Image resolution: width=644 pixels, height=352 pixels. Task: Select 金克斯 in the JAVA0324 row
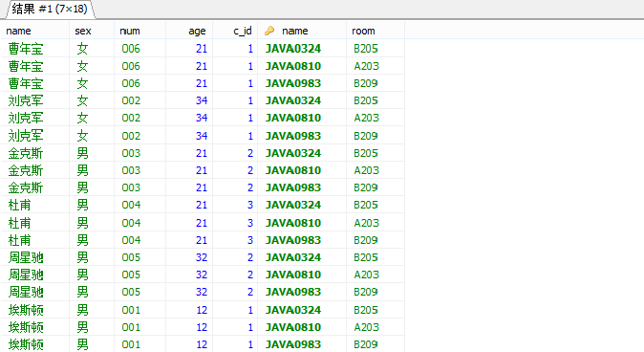coord(26,153)
